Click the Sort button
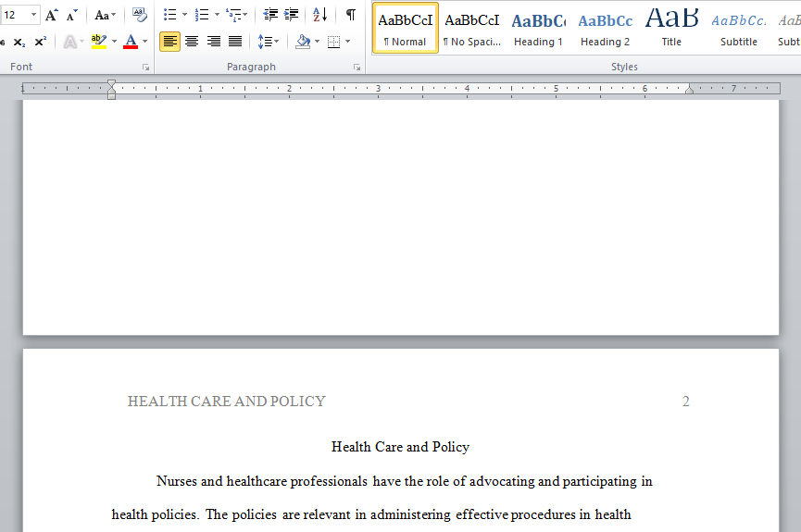The image size is (801, 532). tap(319, 16)
